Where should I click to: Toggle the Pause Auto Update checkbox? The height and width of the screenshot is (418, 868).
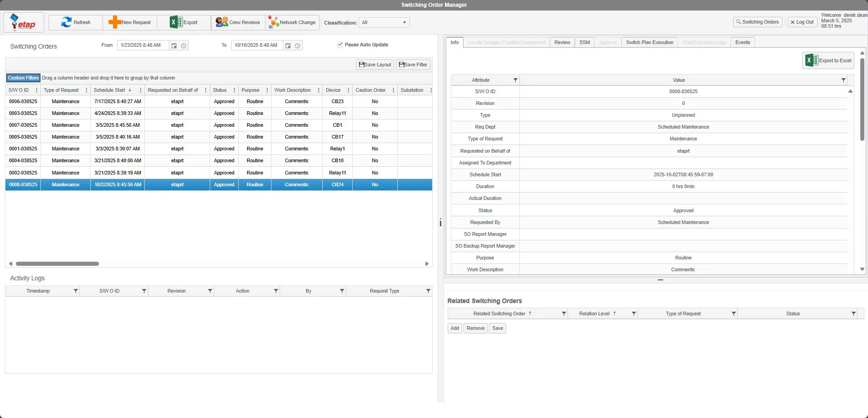340,45
